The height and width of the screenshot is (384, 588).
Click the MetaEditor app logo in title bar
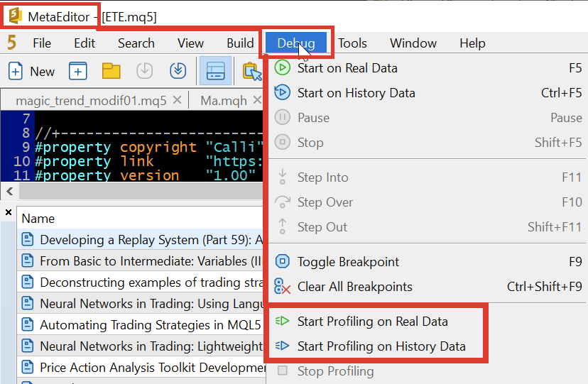[15, 16]
